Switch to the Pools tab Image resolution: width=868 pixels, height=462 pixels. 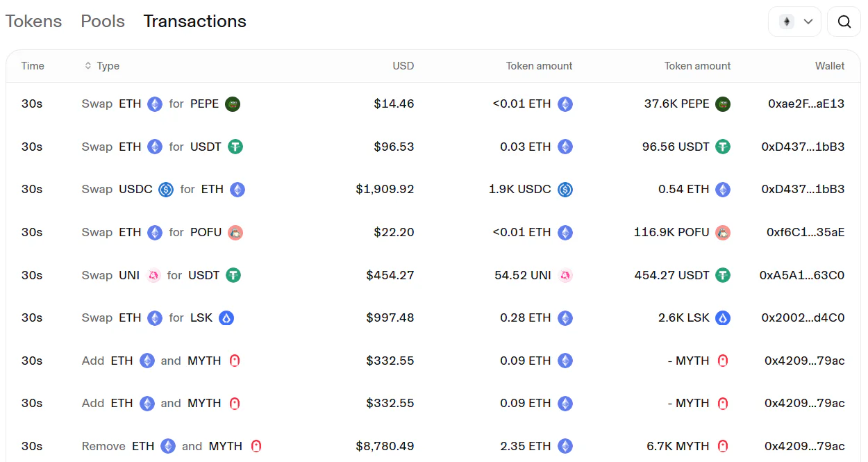coord(103,22)
